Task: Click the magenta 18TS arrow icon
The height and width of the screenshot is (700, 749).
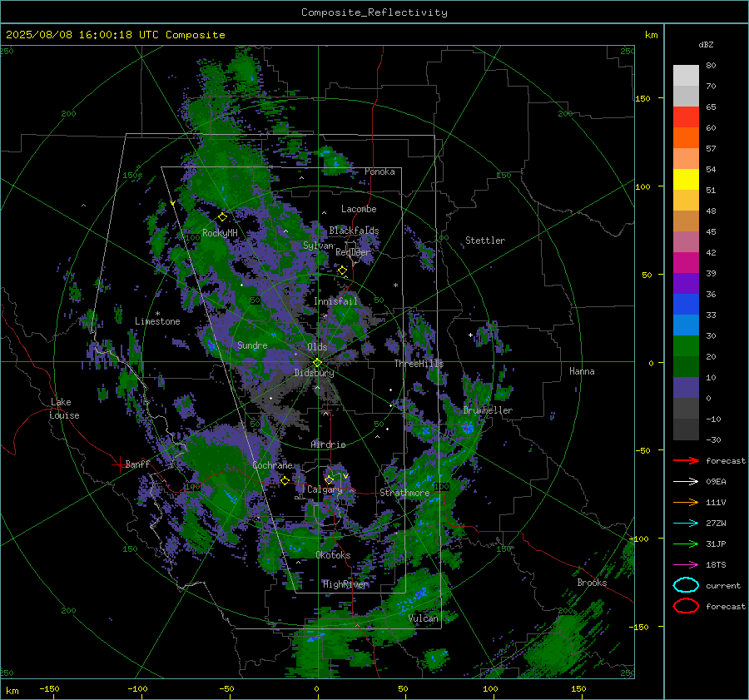Action: 686,565
